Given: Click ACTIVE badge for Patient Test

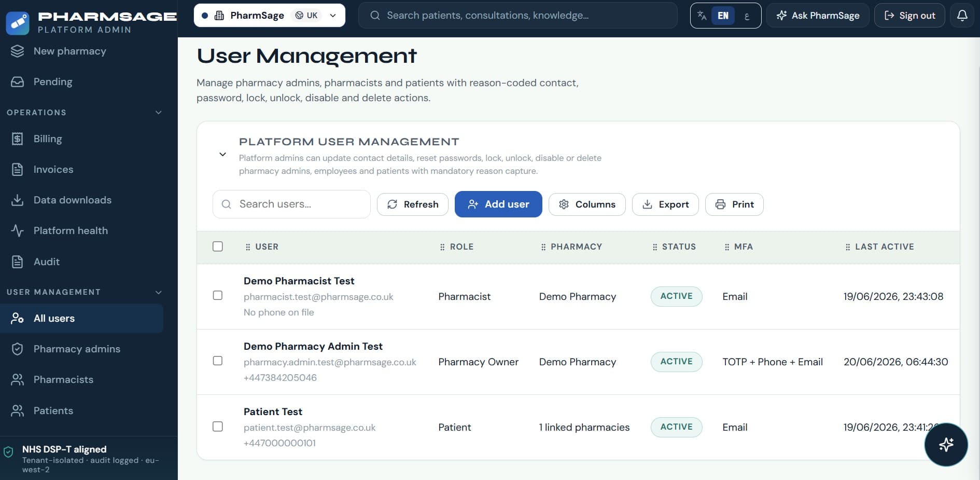Looking at the screenshot, I should click(677, 427).
